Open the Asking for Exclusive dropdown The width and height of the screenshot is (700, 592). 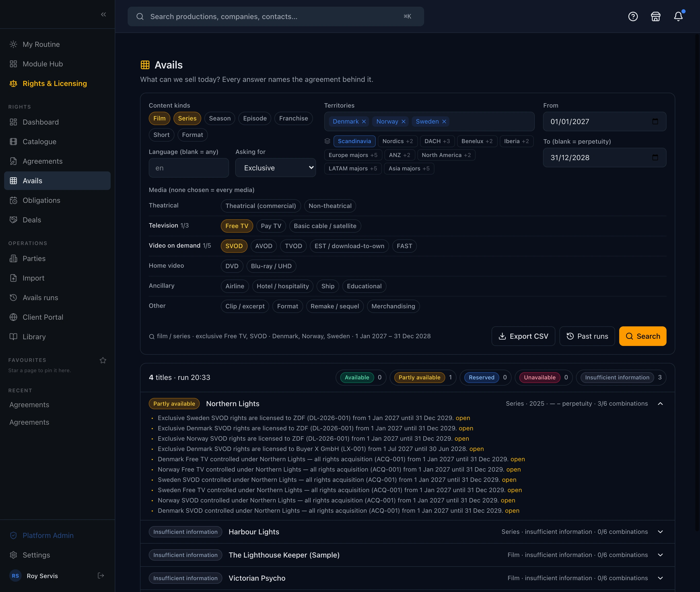(276, 168)
